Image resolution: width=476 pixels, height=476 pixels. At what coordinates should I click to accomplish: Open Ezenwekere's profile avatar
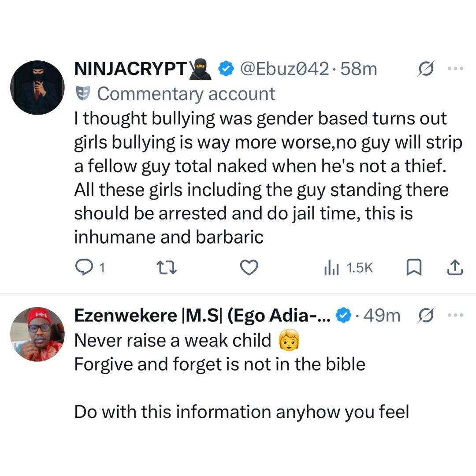[37, 334]
